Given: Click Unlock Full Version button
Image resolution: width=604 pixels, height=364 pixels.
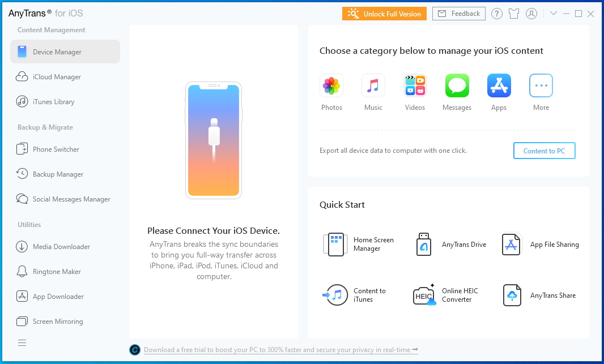Looking at the screenshot, I should (384, 14).
